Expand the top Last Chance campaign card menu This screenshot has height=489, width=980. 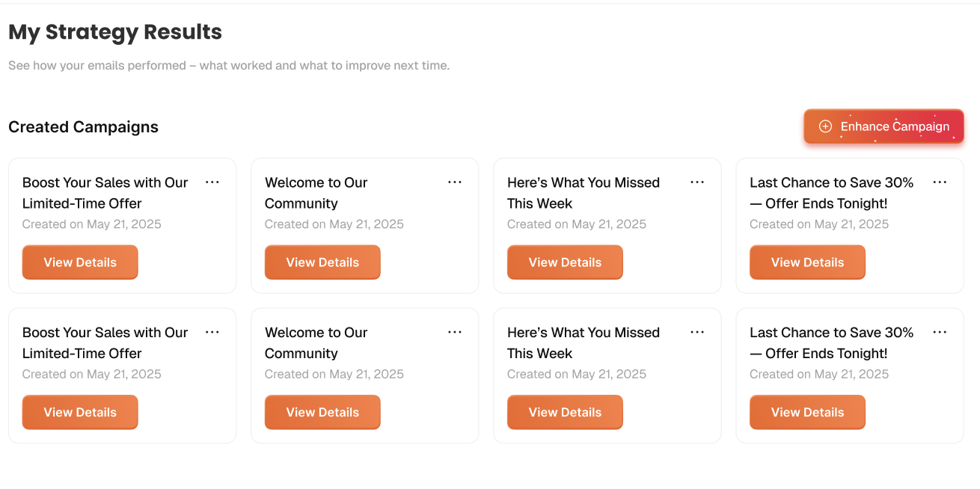click(x=939, y=182)
